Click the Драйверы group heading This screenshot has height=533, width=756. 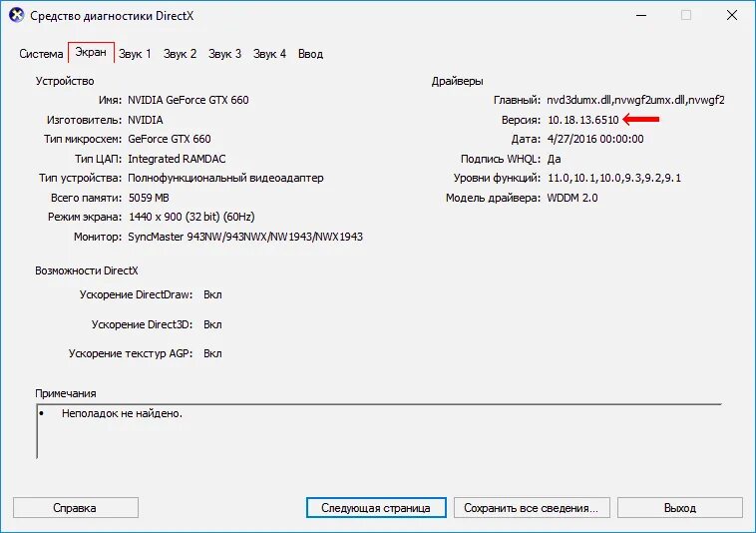coord(457,81)
